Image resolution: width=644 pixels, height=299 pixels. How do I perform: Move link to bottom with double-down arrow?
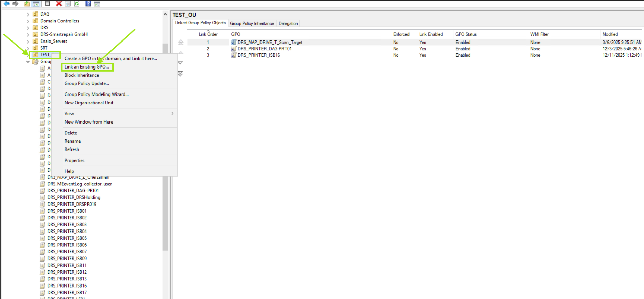180,74
